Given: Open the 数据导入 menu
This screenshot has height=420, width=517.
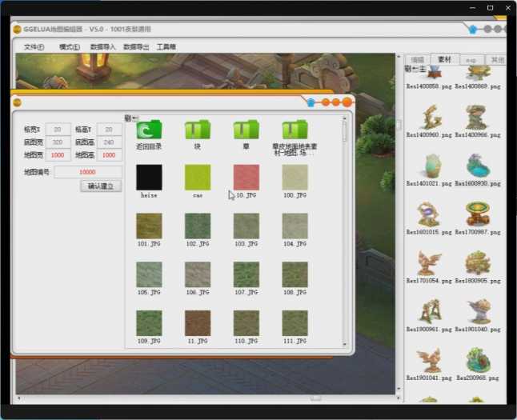Looking at the screenshot, I should 103,47.
